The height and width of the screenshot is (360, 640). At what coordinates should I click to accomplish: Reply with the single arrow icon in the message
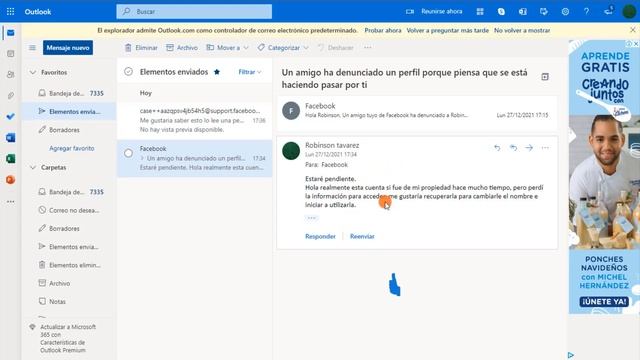coord(497,148)
